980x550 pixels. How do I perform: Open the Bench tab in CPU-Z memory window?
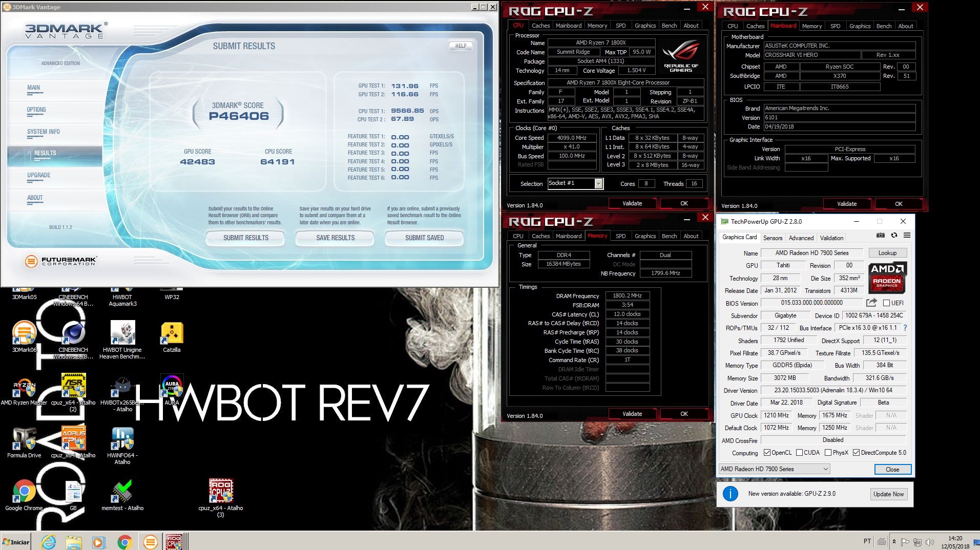click(669, 236)
